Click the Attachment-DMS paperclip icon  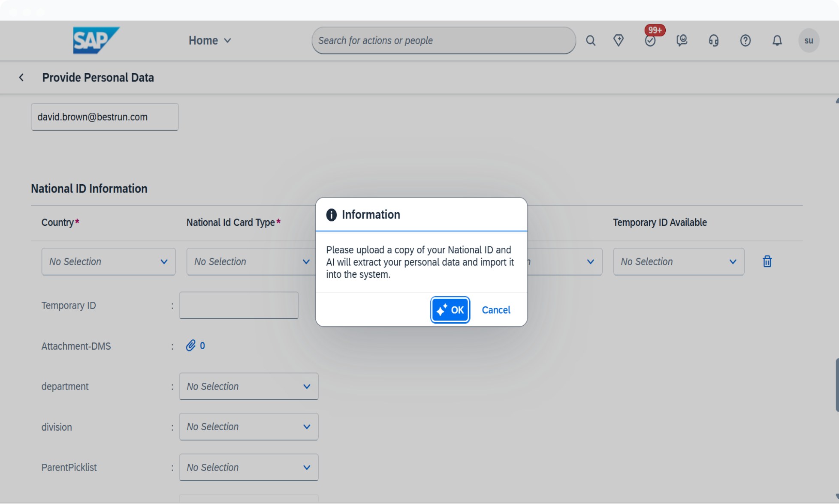[x=190, y=345]
